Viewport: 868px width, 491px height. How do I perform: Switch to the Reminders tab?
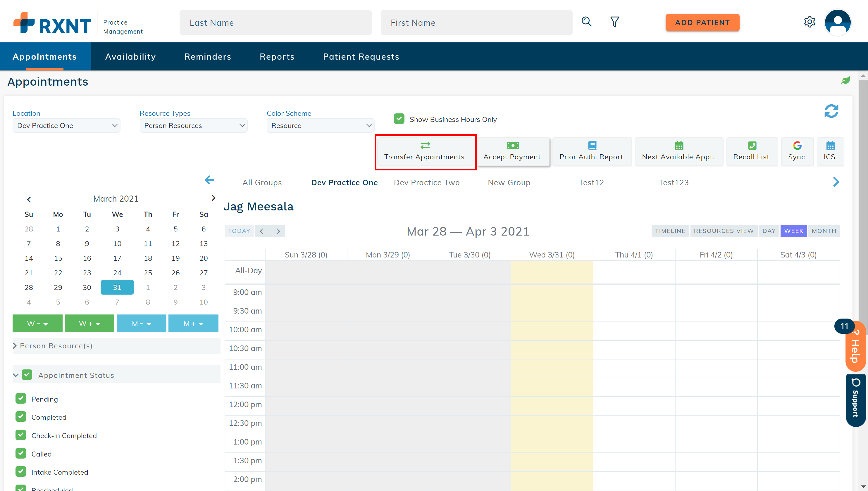coord(207,57)
